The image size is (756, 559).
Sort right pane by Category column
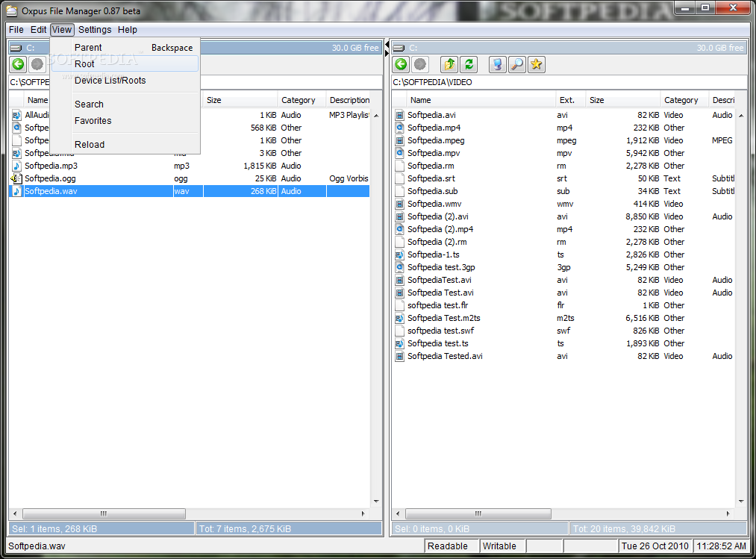684,100
